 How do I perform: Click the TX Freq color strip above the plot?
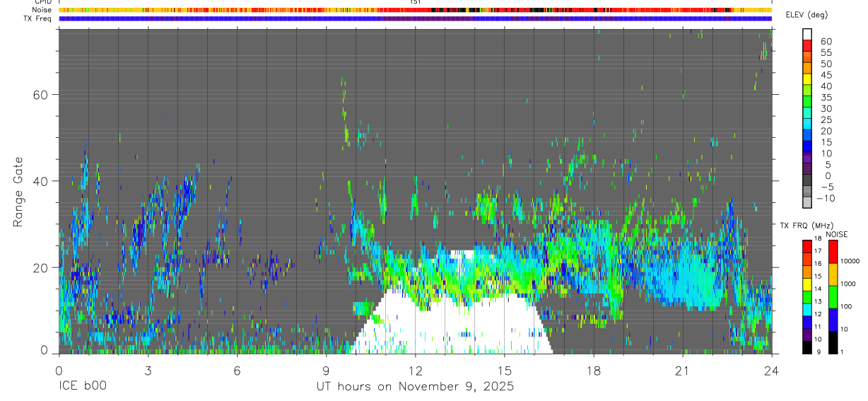pyautogui.click(x=416, y=18)
